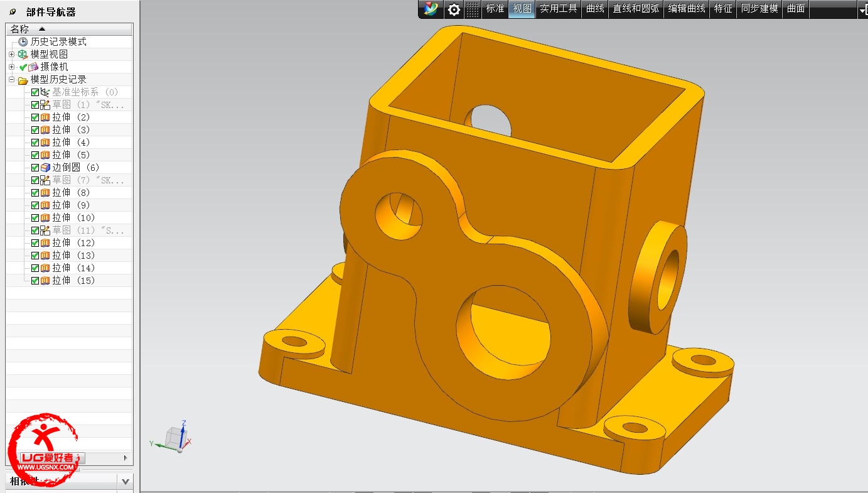Click the 模型历史记录 folder icon

(x=23, y=80)
